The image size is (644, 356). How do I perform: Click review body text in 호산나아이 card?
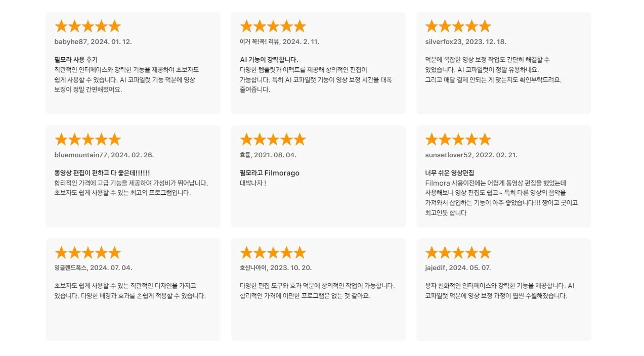pos(317,291)
